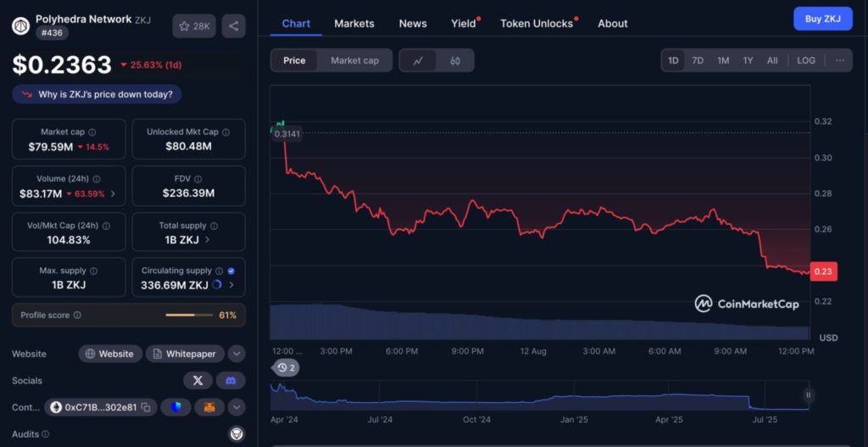This screenshot has width=868, height=447.
Task: Expand more website links dropdown
Action: 236,354
